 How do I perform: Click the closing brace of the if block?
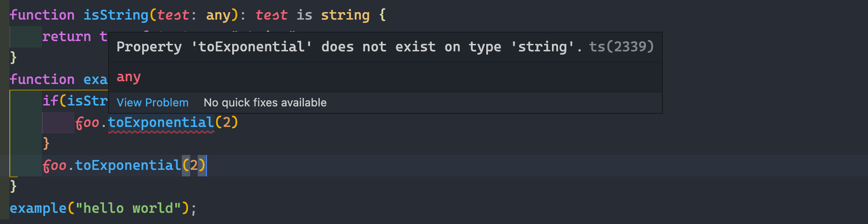coord(46,143)
